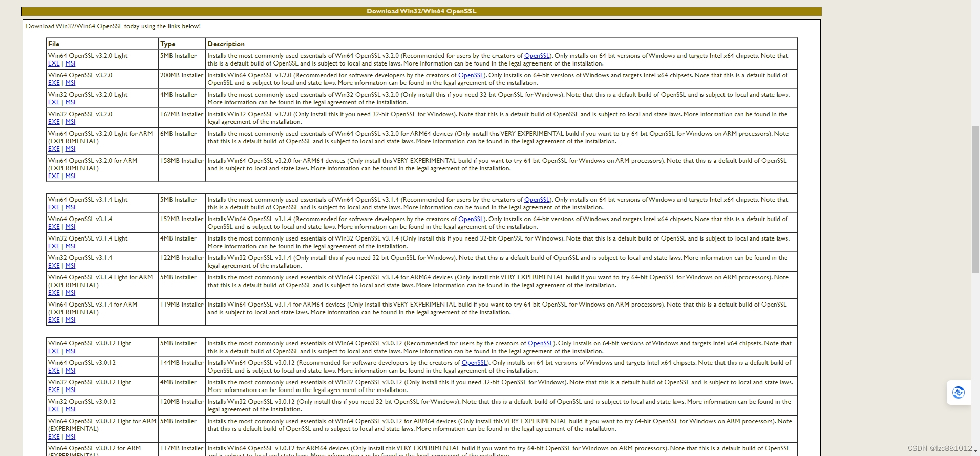Click the 122MB Installer cell
The height and width of the screenshot is (456, 980).
click(x=182, y=262)
